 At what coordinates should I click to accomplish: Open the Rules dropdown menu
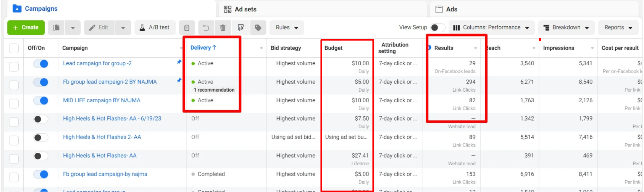(x=287, y=27)
